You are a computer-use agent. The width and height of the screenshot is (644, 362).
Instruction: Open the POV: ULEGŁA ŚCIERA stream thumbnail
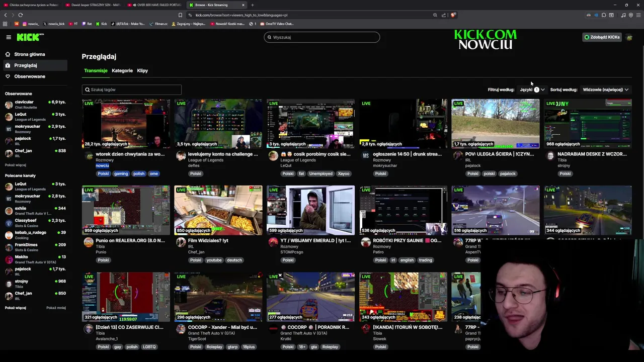pyautogui.click(x=496, y=124)
